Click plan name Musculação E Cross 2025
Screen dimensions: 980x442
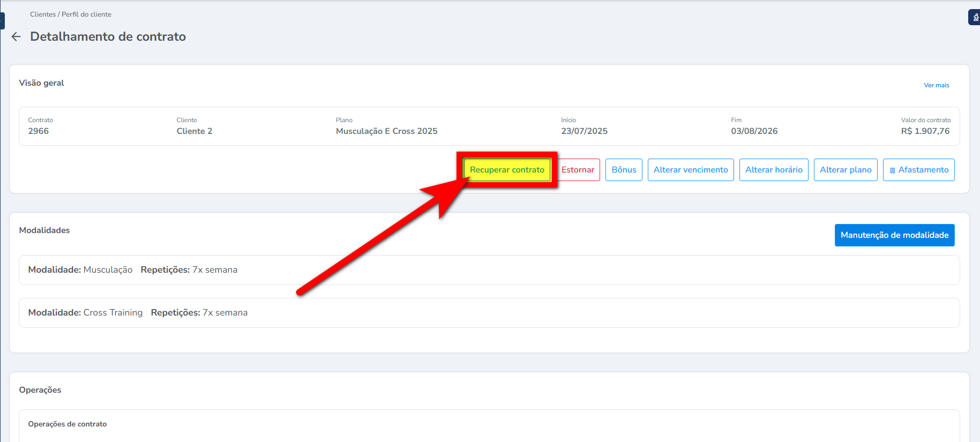point(386,131)
